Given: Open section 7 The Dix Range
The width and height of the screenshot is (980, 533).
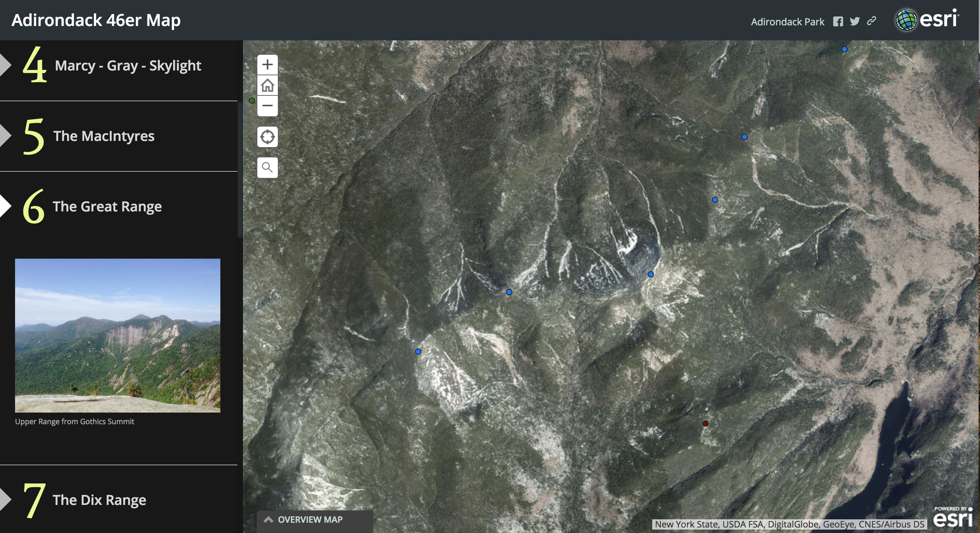Looking at the screenshot, I should point(99,500).
